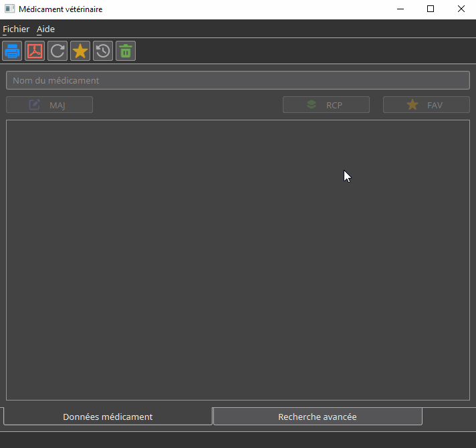This screenshot has height=448, width=476.
Task: Click the green trash can icon
Action: pos(126,51)
